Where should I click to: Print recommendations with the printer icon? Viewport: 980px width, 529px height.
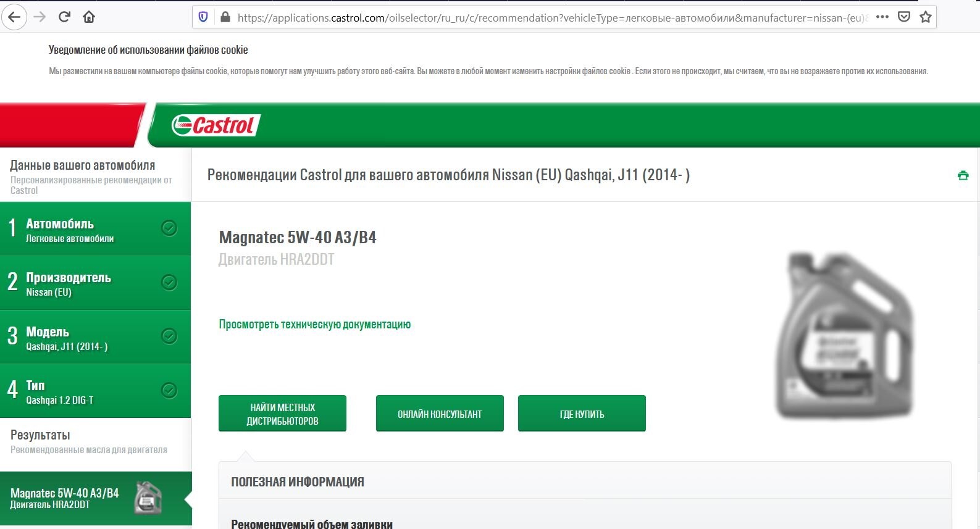tap(963, 175)
